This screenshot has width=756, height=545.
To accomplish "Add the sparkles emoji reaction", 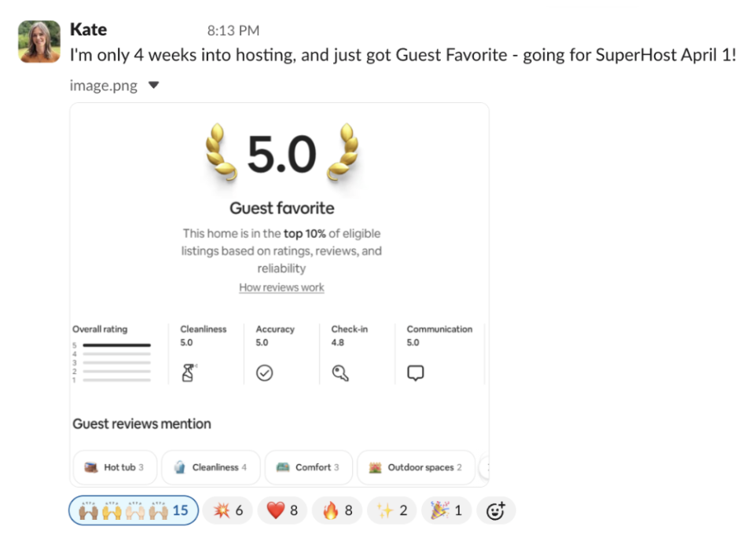I will coord(392,510).
